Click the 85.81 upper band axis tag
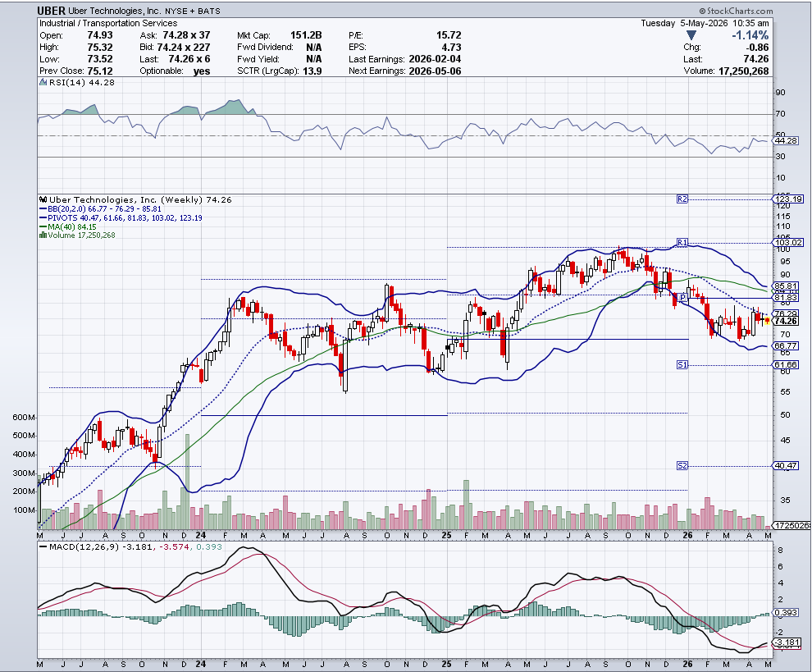 (786, 286)
